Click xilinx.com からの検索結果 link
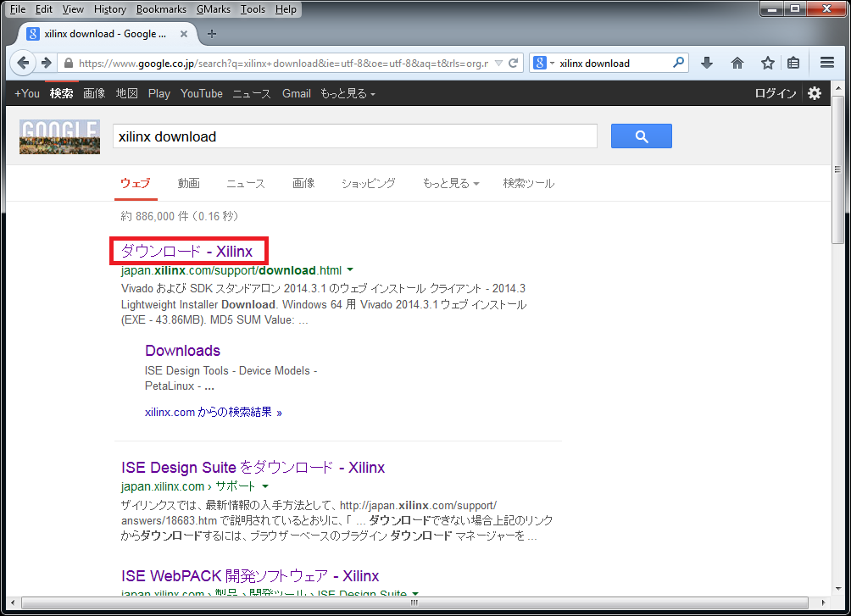Screen dimensions: 851x616 point(214,413)
